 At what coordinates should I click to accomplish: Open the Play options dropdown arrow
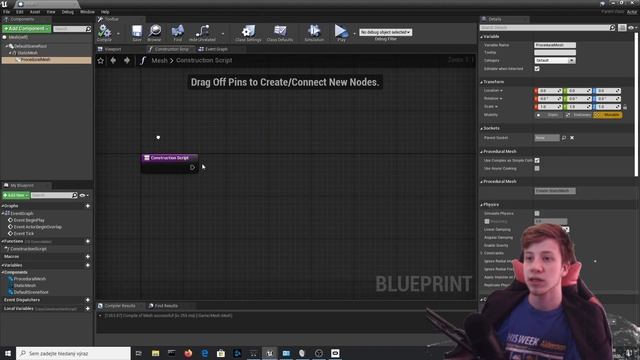tap(354, 34)
